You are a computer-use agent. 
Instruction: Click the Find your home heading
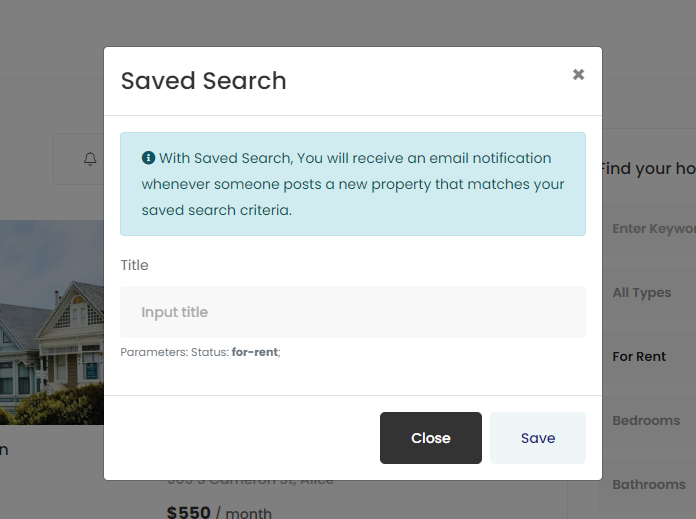click(x=648, y=168)
